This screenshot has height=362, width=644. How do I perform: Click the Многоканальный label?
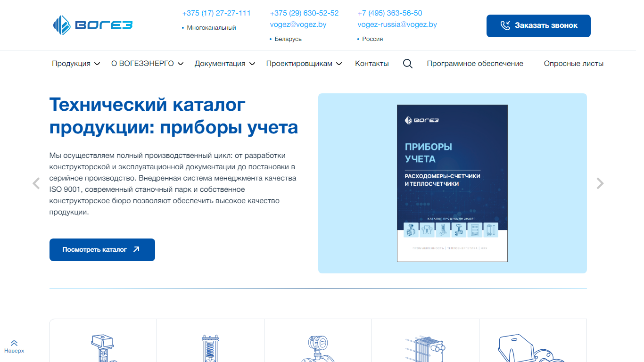click(x=211, y=28)
